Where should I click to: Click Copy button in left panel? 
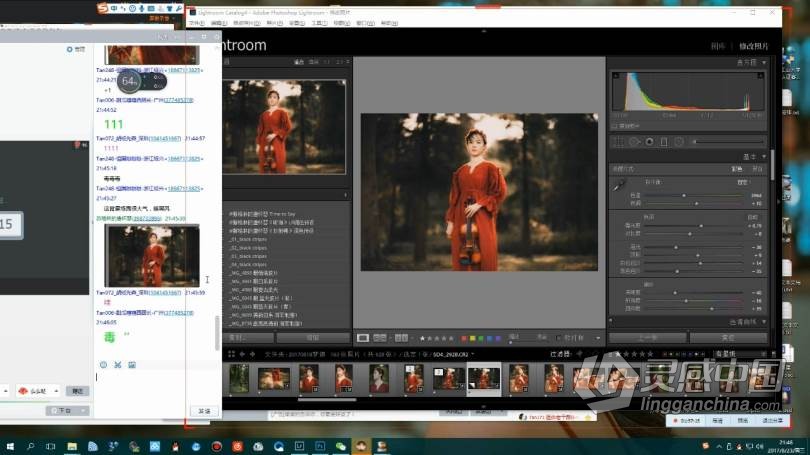click(250, 337)
